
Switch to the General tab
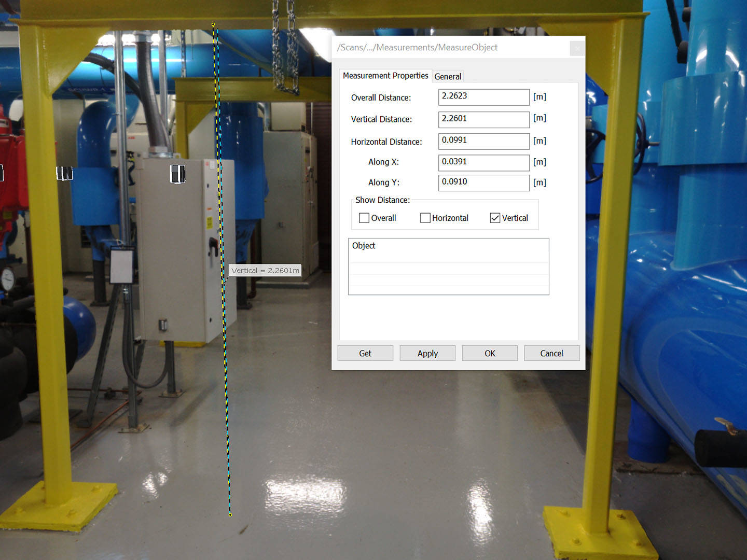[x=448, y=76]
